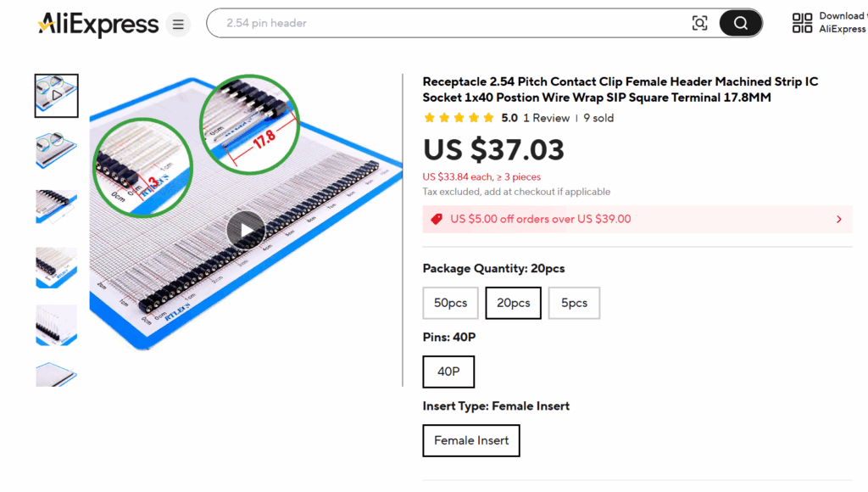Select the fourth product thumbnail

tap(57, 267)
